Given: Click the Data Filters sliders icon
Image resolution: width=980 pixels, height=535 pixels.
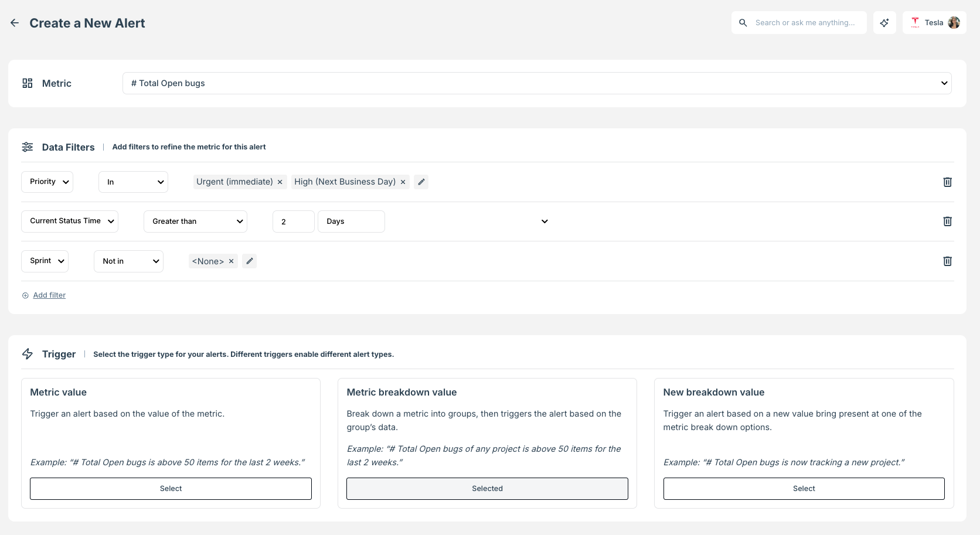Looking at the screenshot, I should [x=28, y=147].
